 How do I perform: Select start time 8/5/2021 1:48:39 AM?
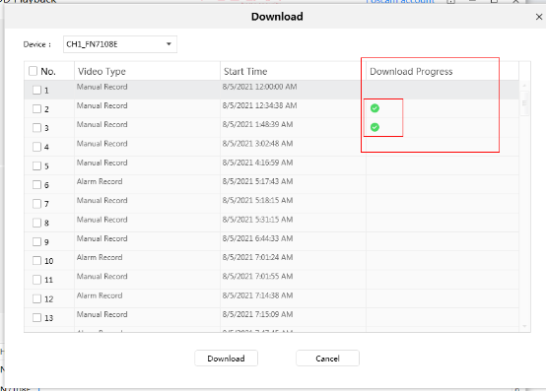click(257, 124)
